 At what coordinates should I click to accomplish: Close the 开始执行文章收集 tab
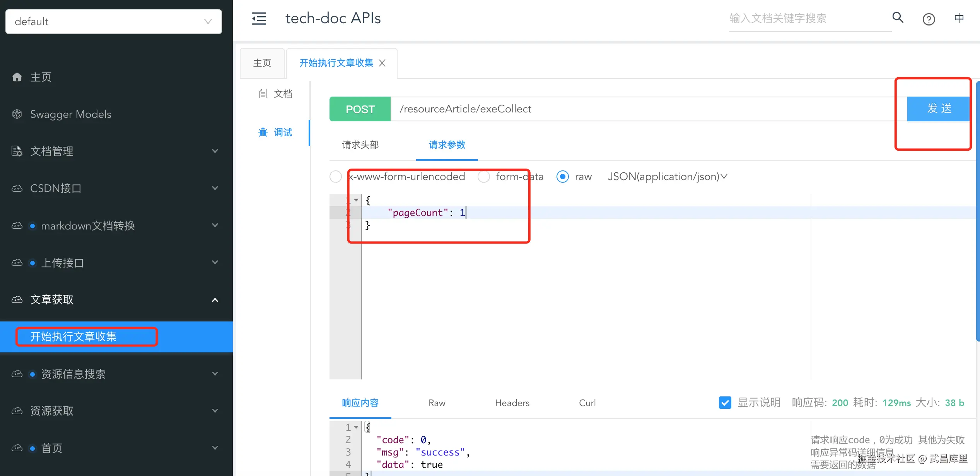(382, 63)
